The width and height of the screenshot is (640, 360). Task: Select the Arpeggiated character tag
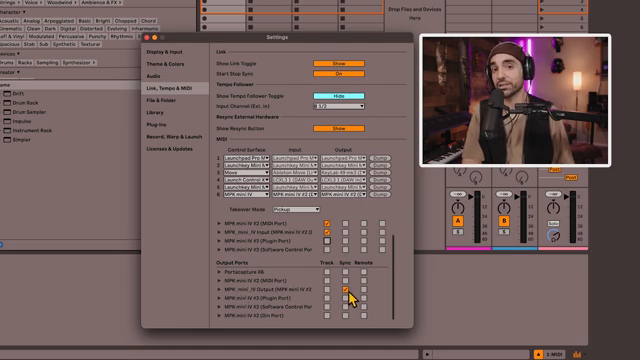[x=59, y=21]
